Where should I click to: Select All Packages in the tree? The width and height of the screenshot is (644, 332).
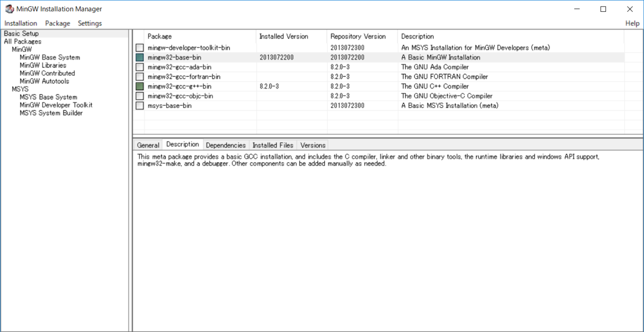(x=23, y=41)
